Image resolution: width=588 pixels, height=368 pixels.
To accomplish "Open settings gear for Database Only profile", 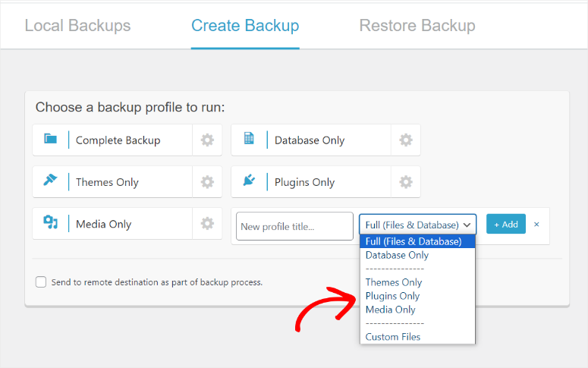I will click(406, 140).
